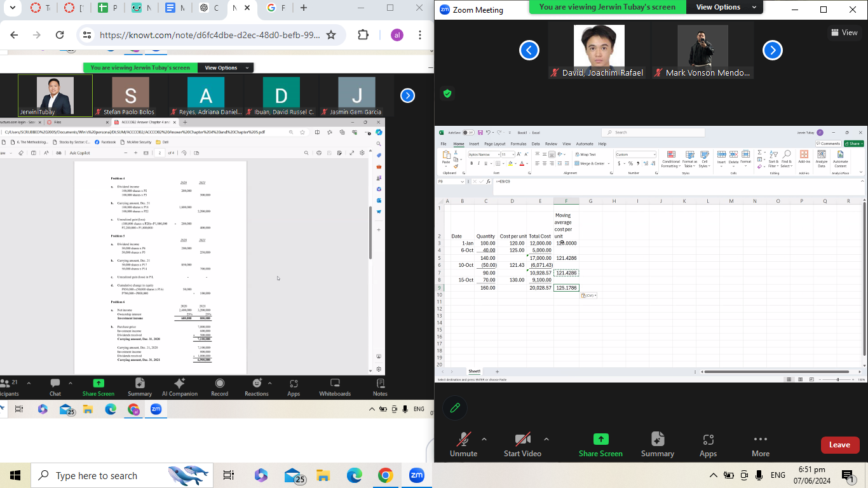This screenshot has width=868, height=488.
Task: Open a new Chrome tab
Action: (x=304, y=8)
